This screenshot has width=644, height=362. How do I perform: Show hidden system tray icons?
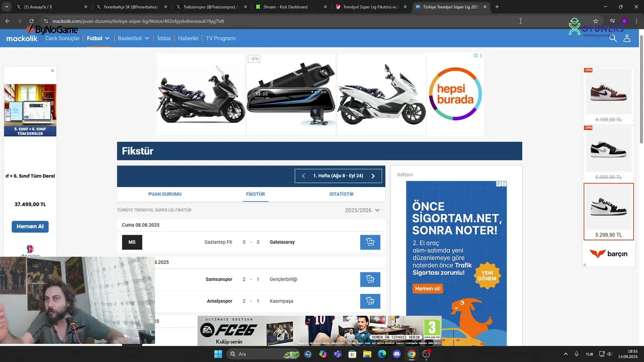tap(566, 354)
